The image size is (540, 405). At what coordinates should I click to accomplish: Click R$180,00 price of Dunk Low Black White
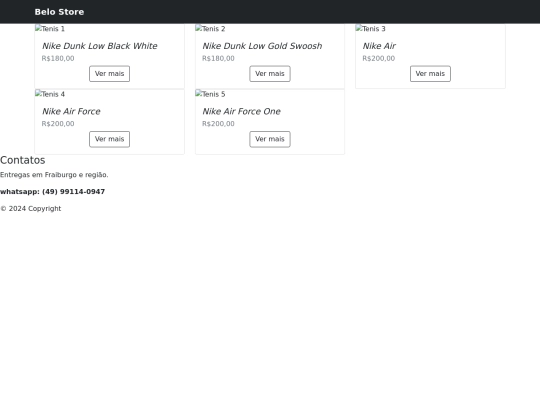coord(58,58)
